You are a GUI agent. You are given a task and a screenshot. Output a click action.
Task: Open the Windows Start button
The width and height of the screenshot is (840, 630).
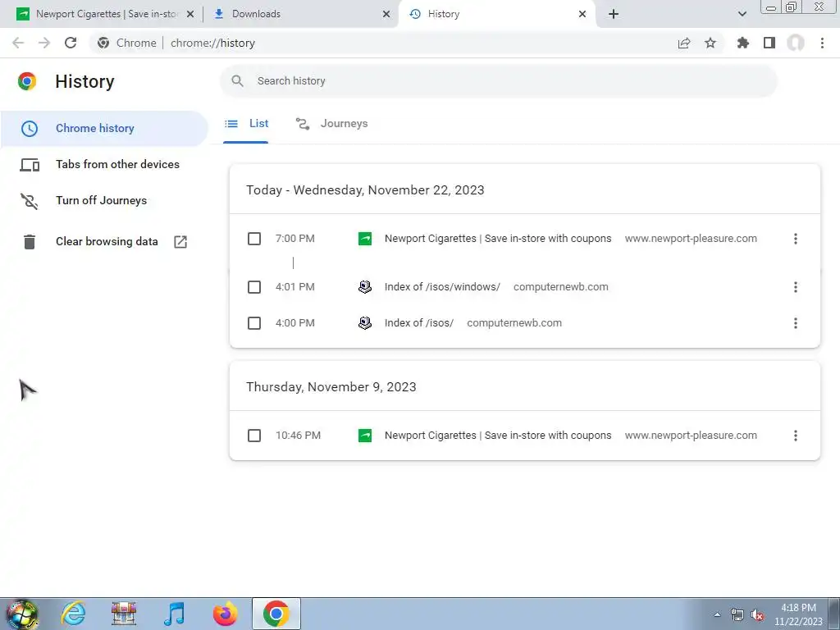click(22, 614)
